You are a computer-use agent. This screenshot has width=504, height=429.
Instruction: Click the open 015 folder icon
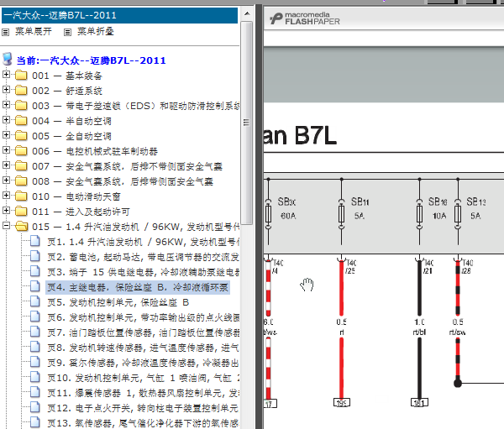click(x=22, y=226)
